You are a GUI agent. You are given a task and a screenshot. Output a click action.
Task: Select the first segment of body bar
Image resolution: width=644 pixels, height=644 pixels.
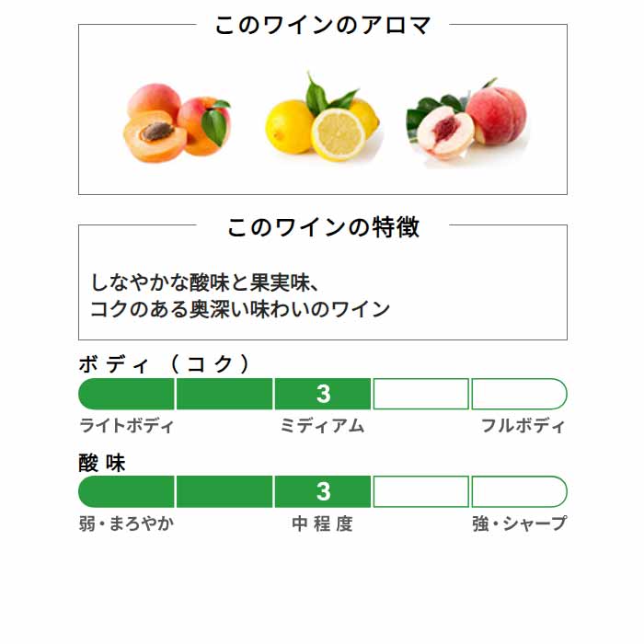click(x=127, y=394)
